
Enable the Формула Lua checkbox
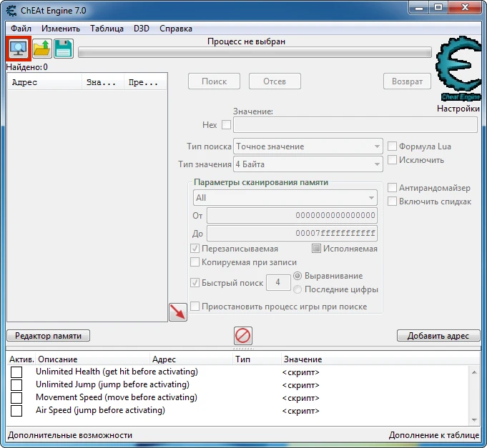[x=393, y=146]
